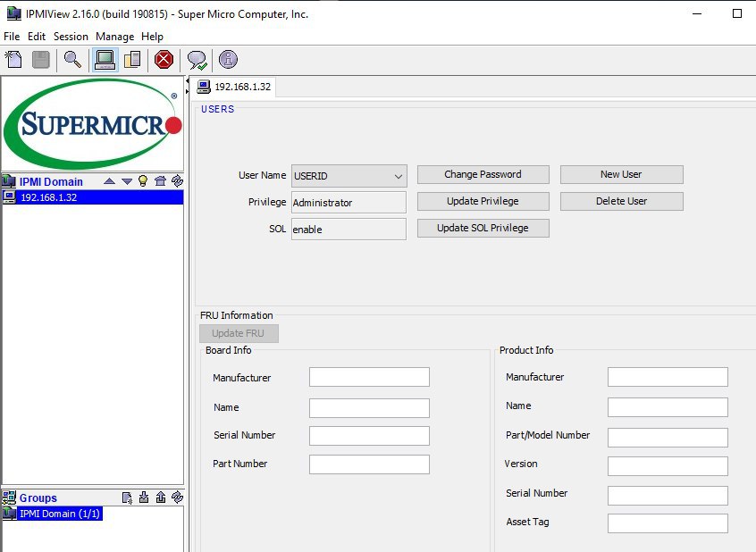Click Product Info Serial Number field
Screen dimensions: 756x552
point(668,496)
